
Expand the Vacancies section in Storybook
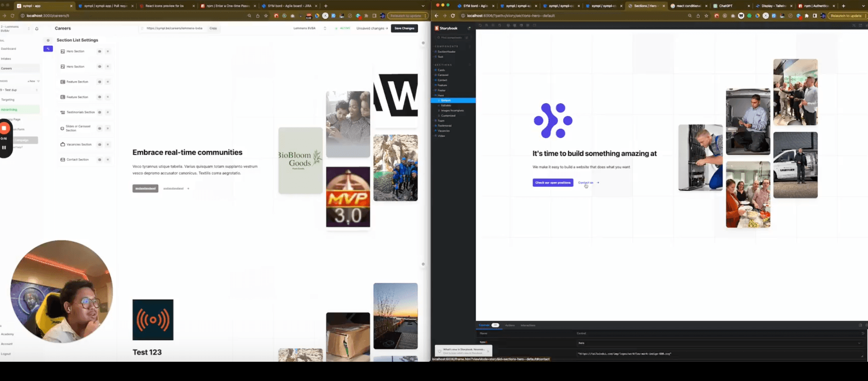[443, 131]
